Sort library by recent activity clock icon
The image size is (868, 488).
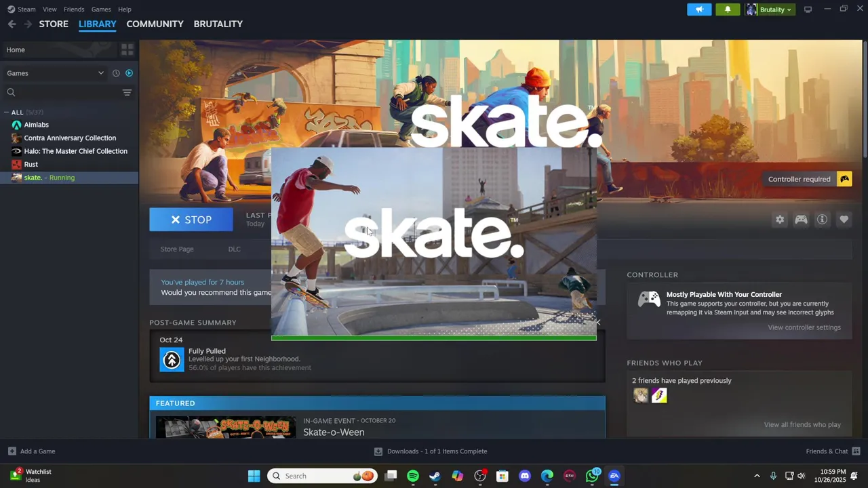[x=116, y=73]
